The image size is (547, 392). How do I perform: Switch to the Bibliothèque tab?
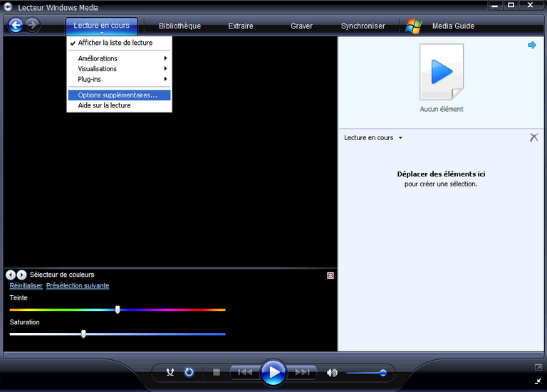(x=179, y=26)
